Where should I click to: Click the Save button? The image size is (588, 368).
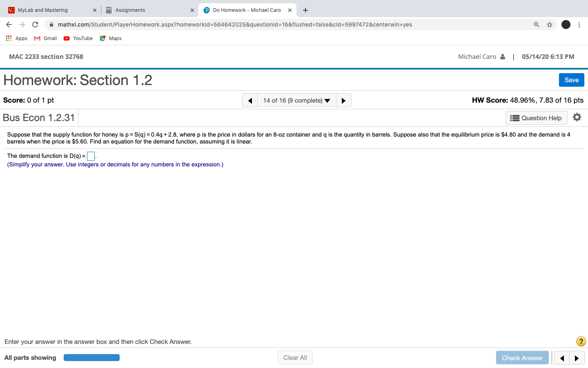click(x=571, y=80)
